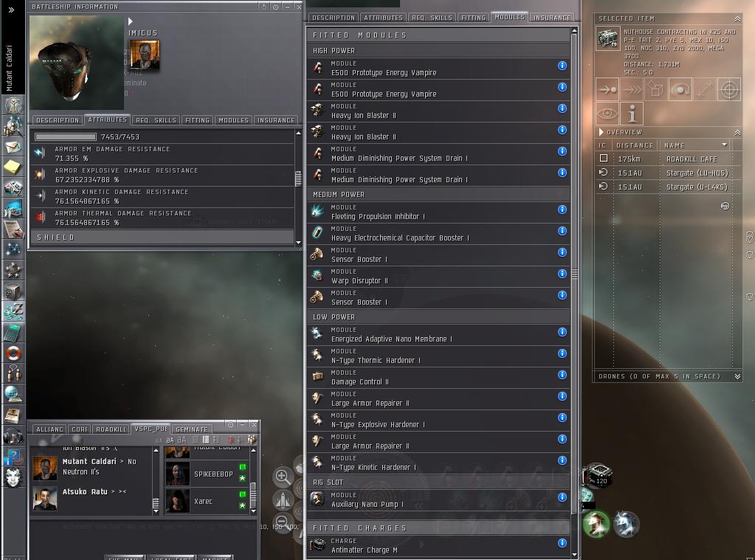Open the yellow notepad icon

pyautogui.click(x=13, y=167)
